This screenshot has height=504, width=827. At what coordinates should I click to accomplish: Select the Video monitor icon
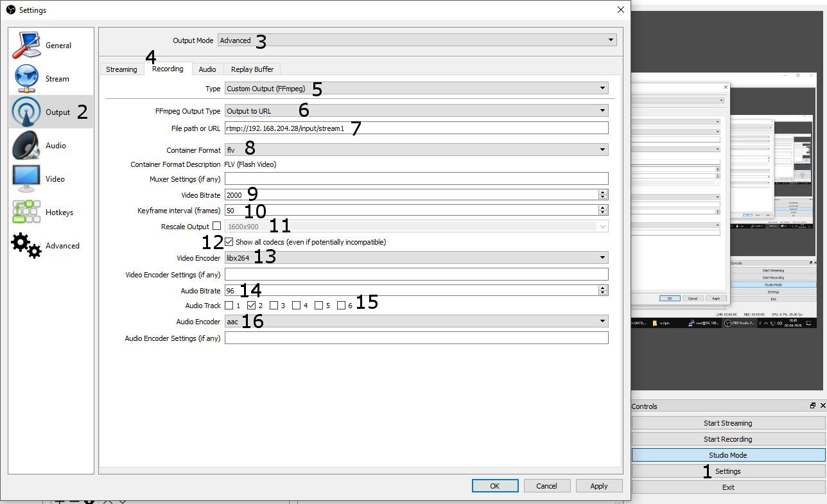26,179
